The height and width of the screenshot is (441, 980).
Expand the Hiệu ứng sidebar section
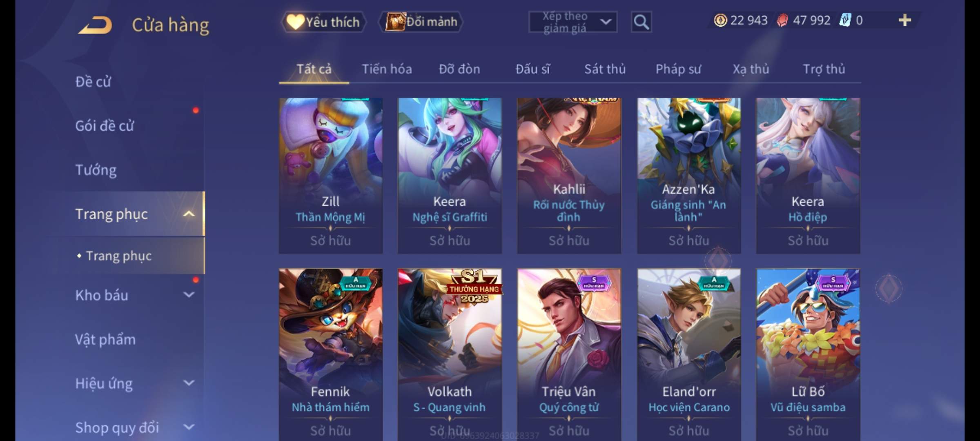(x=189, y=383)
